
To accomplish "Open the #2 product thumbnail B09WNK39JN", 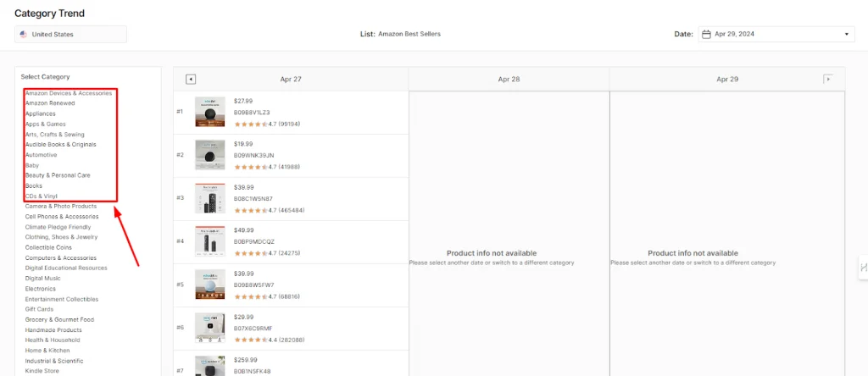I will click(x=210, y=155).
